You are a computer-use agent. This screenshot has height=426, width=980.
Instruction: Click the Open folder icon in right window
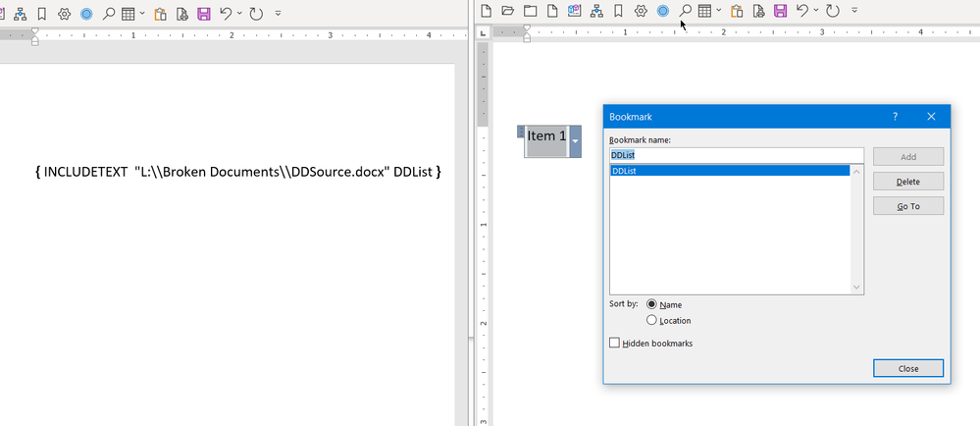[x=507, y=11]
